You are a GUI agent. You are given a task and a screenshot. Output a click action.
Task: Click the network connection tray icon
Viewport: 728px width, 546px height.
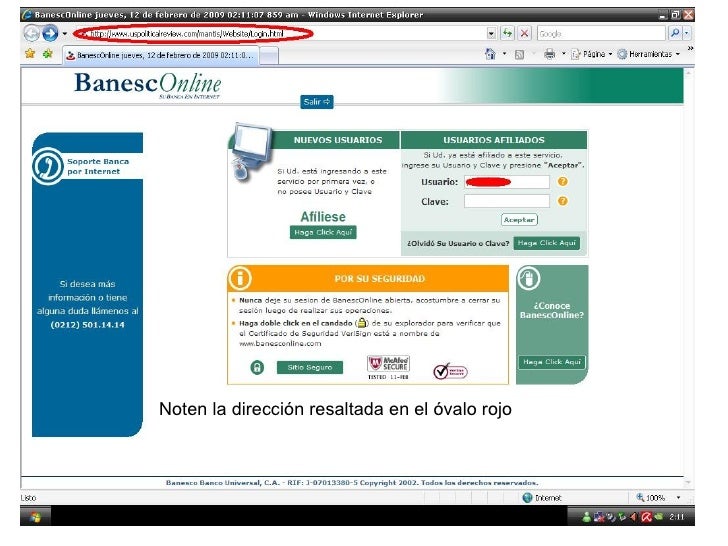[599, 517]
